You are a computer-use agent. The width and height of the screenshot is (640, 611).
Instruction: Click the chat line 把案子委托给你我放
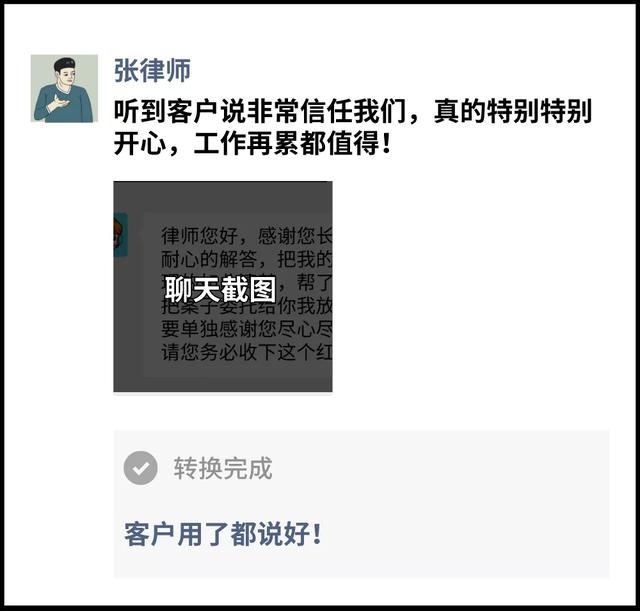[247, 307]
